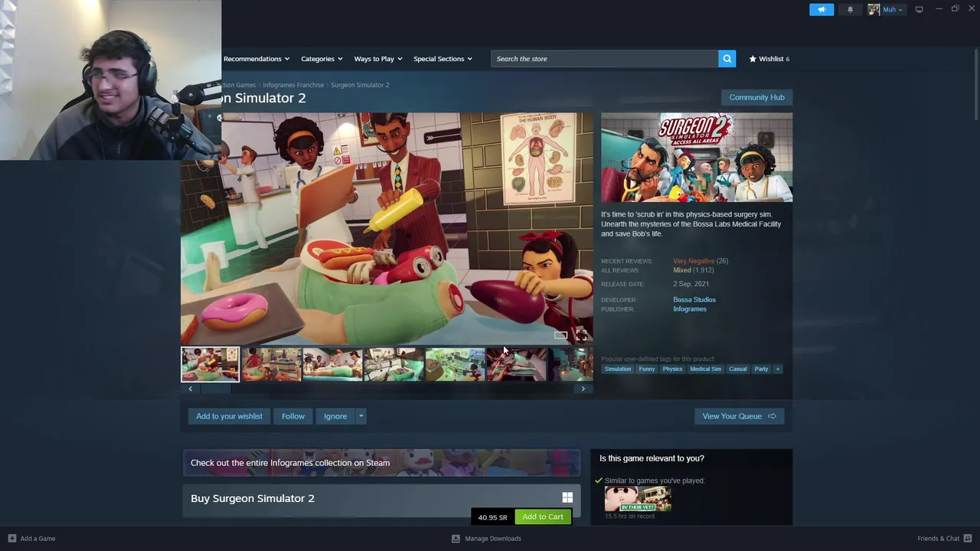Image resolution: width=980 pixels, height=551 pixels.
Task: Click the Mixed all reviews link
Action: 682,270
